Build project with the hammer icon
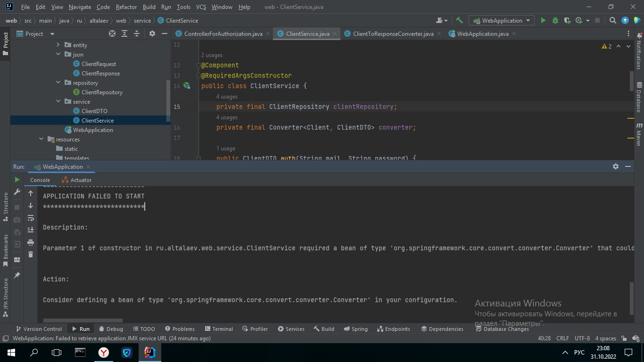 coord(459,20)
